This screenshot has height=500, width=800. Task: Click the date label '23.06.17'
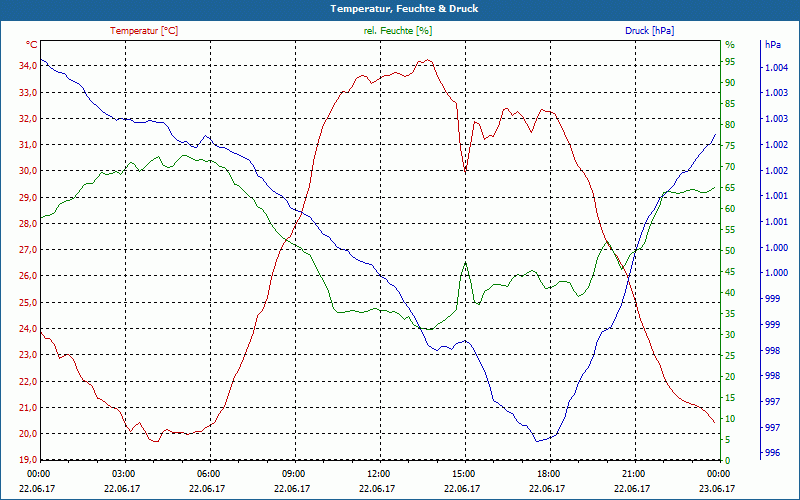(717, 489)
